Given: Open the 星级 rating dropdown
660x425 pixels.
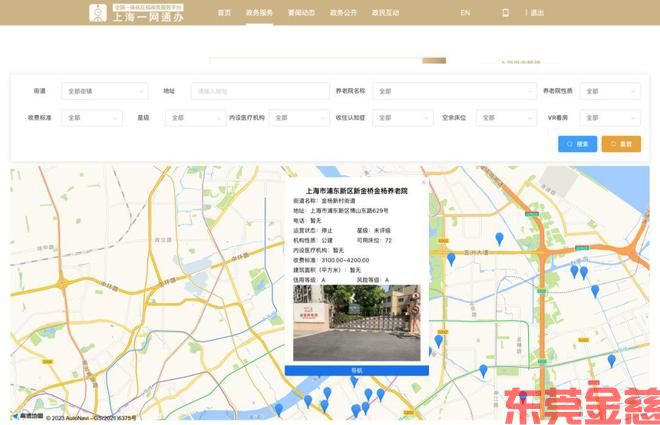Looking at the screenshot, I should click(x=195, y=118).
